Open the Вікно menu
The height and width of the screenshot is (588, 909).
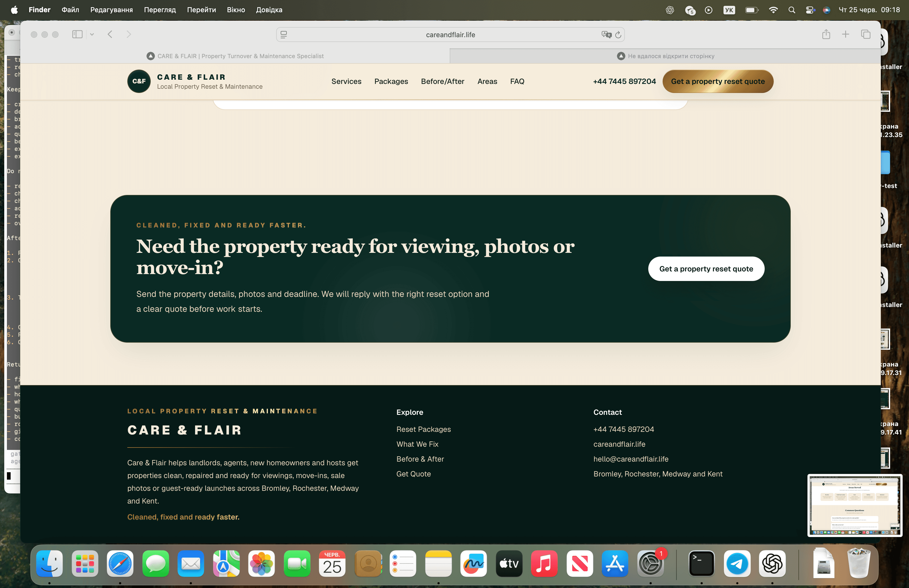coord(236,10)
